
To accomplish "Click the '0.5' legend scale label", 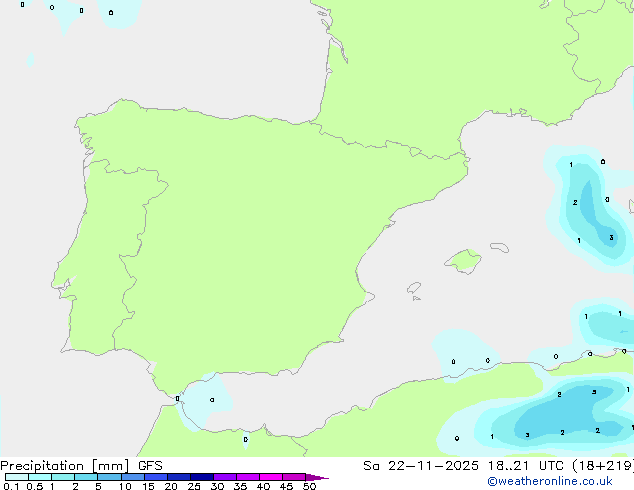I will tap(35, 486).
